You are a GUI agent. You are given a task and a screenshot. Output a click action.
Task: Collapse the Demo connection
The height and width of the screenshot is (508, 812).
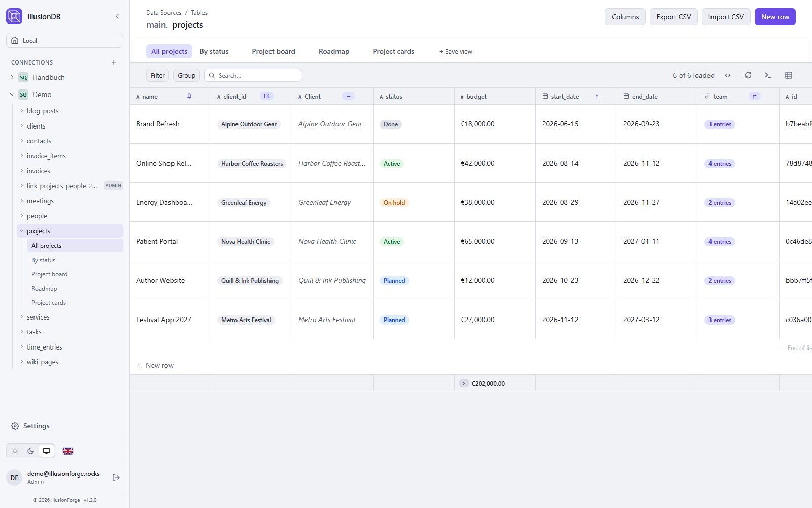click(12, 94)
